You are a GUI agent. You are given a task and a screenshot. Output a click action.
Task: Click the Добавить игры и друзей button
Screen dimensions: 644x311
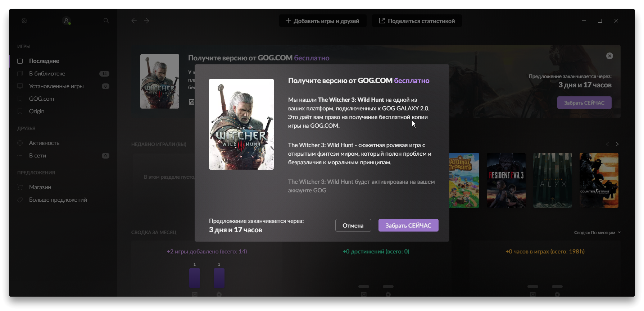coord(323,21)
